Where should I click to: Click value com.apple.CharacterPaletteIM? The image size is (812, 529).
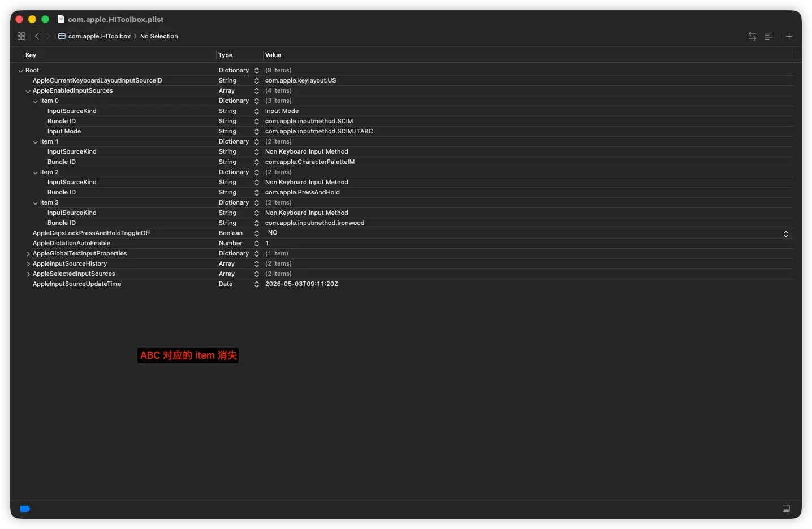[x=310, y=162]
